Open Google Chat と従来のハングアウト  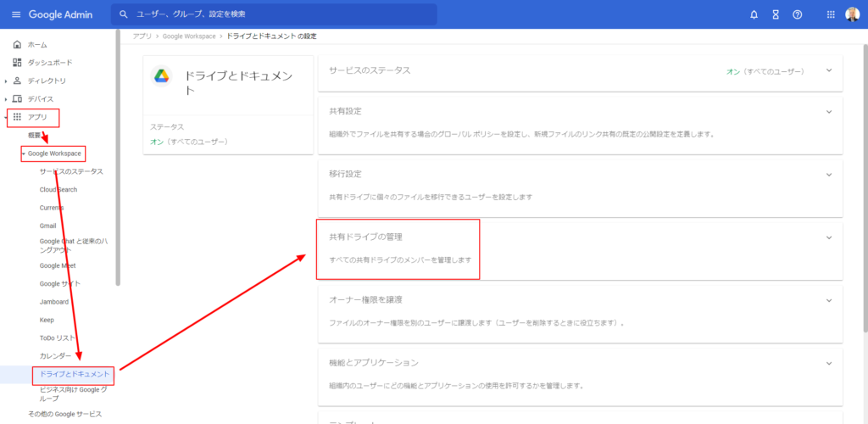[x=74, y=245]
